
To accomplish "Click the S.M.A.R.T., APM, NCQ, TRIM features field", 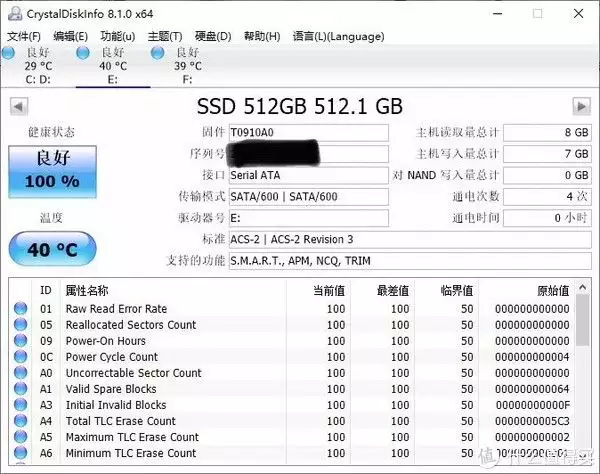I will coord(410,261).
